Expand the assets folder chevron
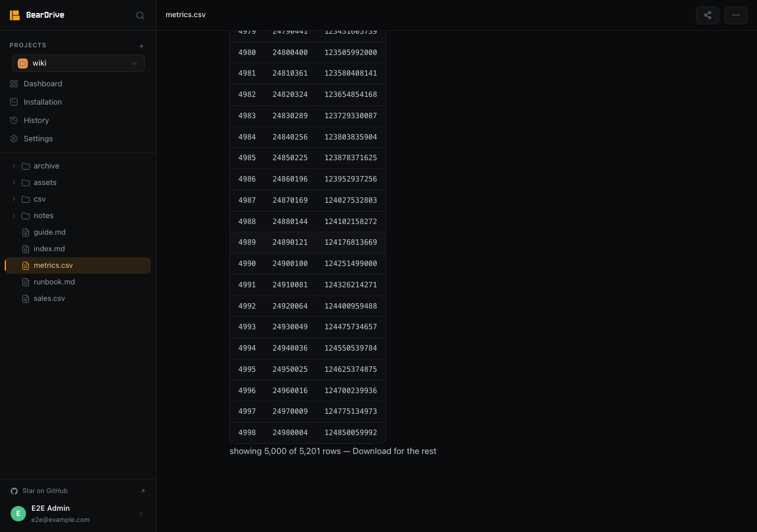757x532 pixels. [14, 183]
